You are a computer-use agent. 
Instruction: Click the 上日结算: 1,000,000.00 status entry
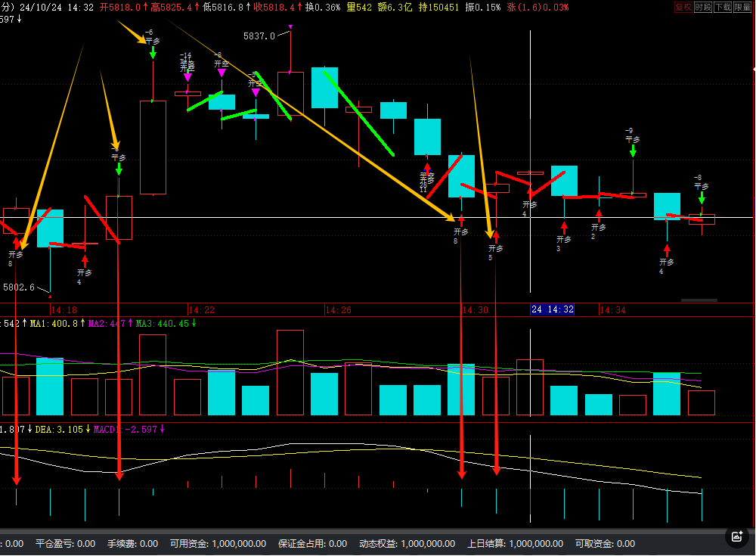[x=515, y=543]
